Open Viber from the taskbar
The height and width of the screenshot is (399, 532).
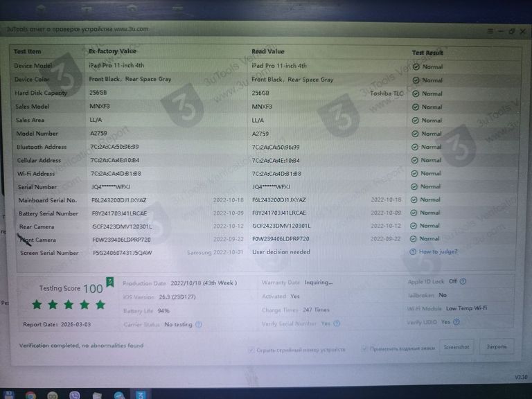[x=74, y=396]
